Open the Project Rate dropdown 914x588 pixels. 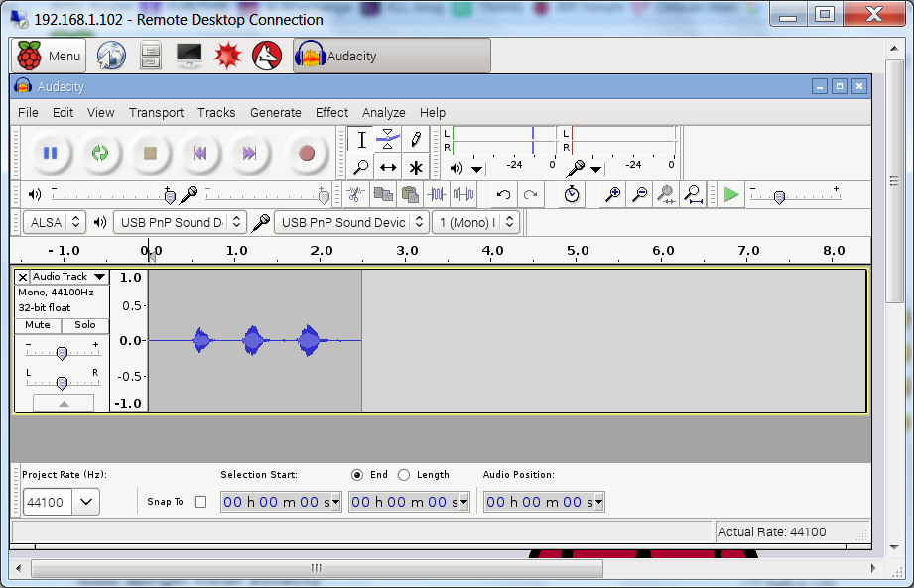pos(86,502)
